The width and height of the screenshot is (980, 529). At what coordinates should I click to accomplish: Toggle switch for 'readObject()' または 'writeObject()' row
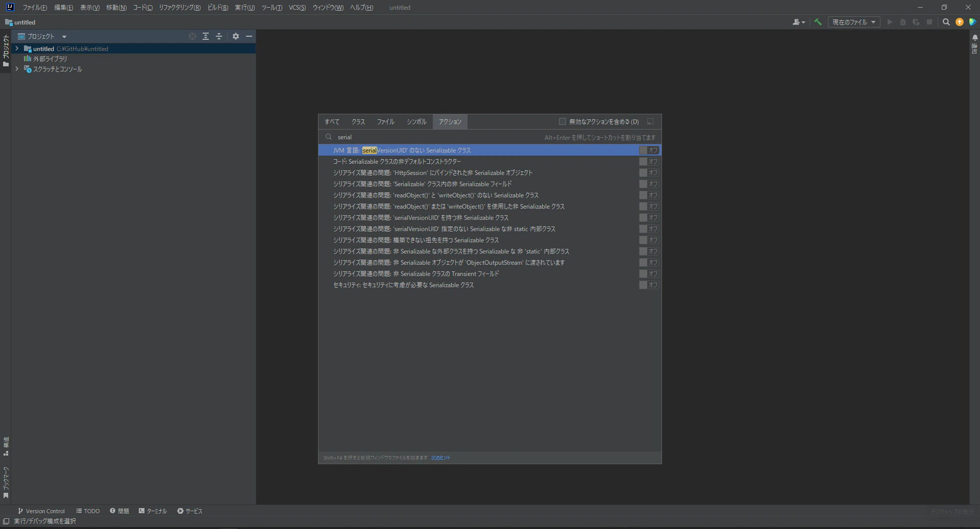coord(649,207)
